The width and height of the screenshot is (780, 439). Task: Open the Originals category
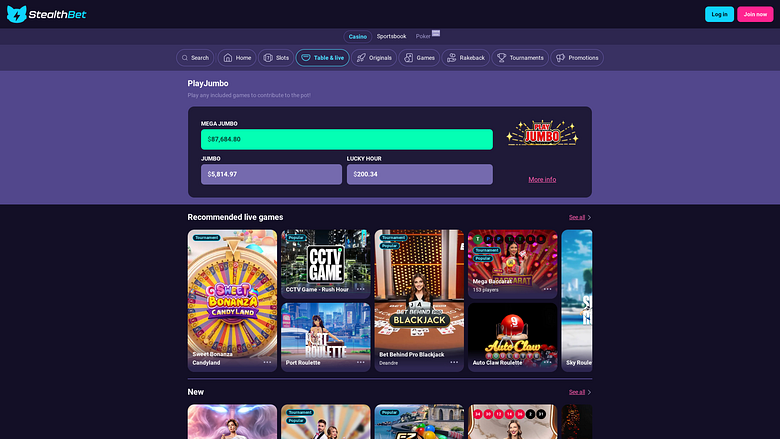pos(374,58)
